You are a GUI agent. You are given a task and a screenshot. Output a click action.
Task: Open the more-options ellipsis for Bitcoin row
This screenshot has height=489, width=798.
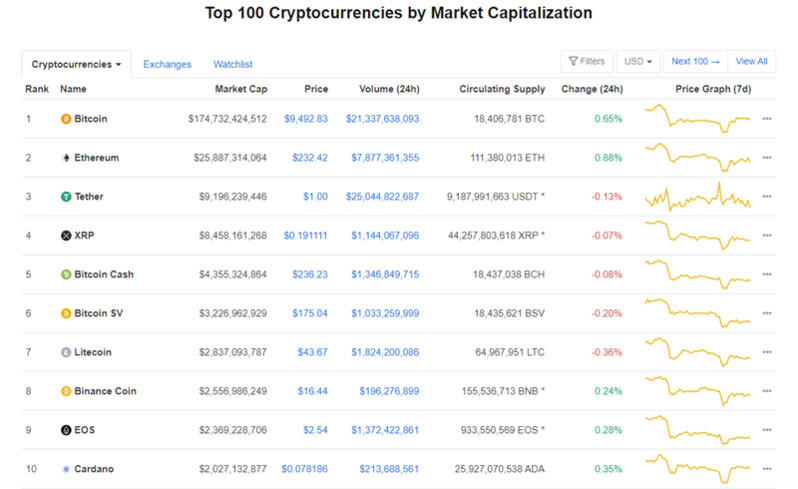pos(767,119)
